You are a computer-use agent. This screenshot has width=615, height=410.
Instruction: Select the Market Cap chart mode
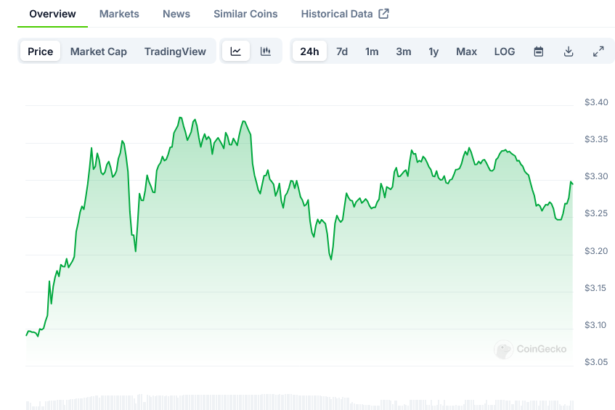pos(97,52)
